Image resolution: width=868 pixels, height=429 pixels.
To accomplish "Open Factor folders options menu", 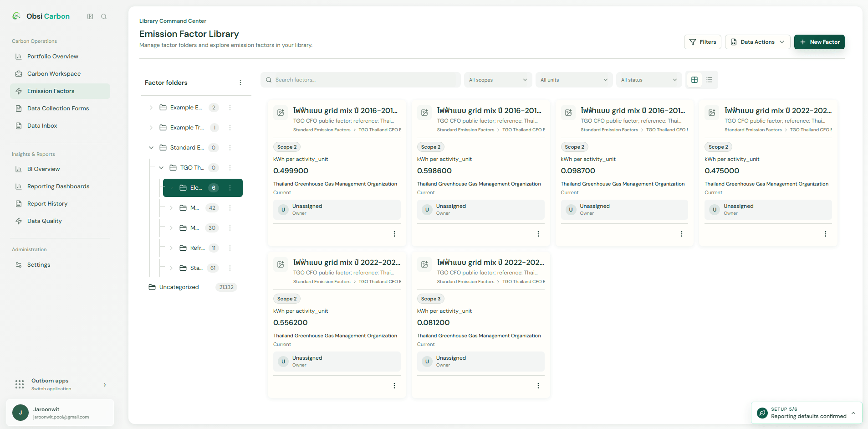I will click(240, 83).
